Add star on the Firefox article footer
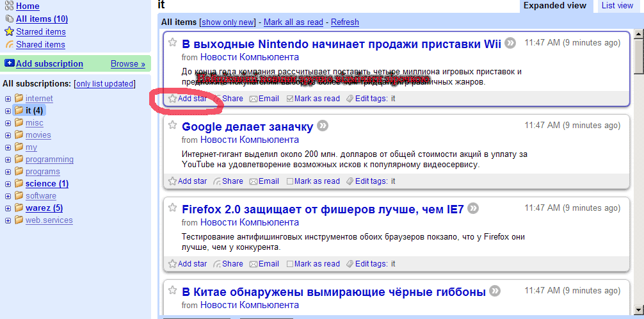This screenshot has width=644, height=319. [188, 263]
